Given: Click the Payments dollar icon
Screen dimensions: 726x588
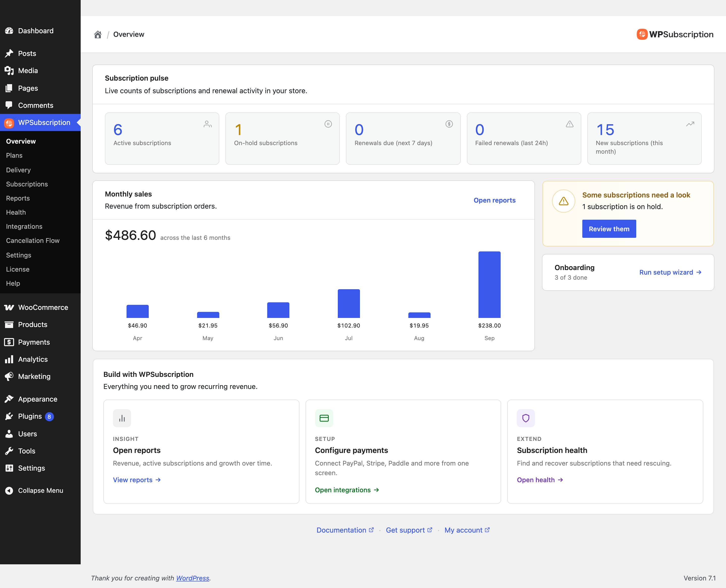Looking at the screenshot, I should 9,342.
